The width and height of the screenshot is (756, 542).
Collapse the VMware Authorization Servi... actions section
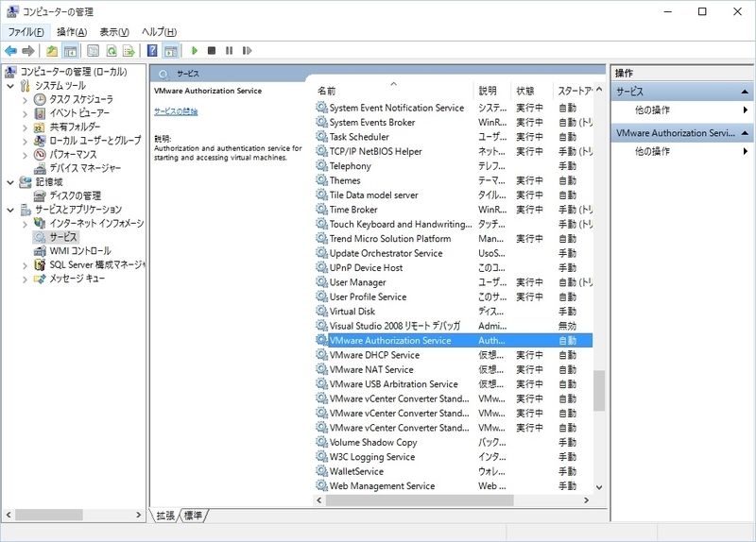pos(745,133)
